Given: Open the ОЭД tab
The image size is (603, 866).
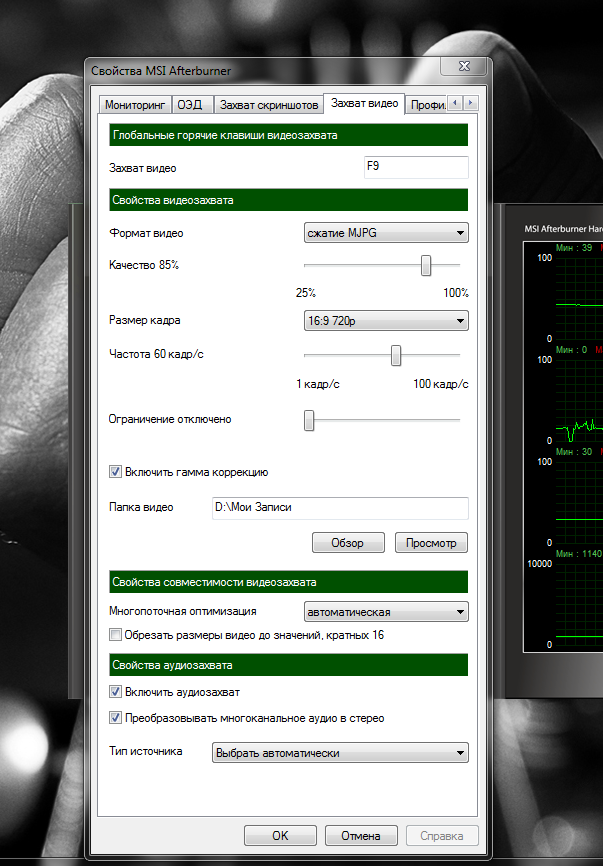Looking at the screenshot, I should coord(192,104).
